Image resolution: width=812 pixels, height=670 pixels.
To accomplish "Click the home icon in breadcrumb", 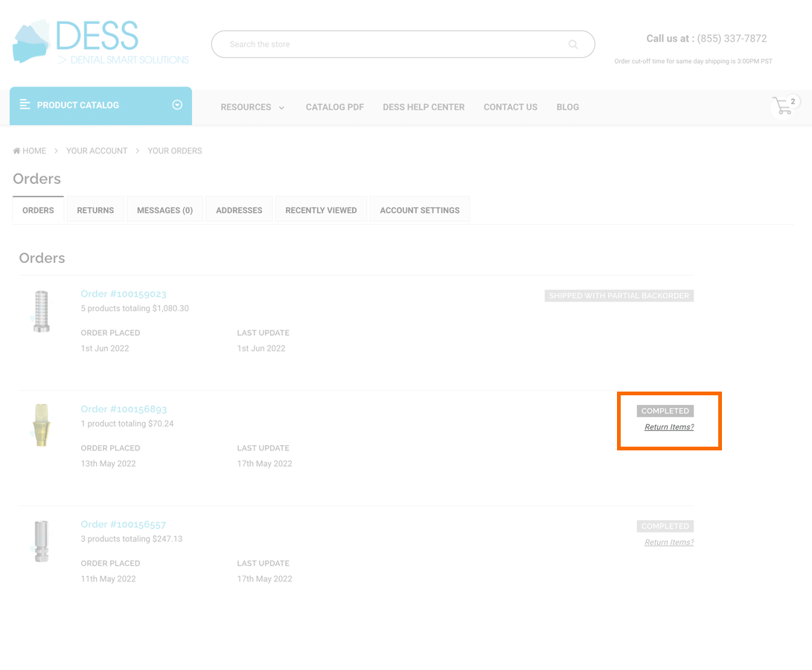I will [x=16, y=151].
